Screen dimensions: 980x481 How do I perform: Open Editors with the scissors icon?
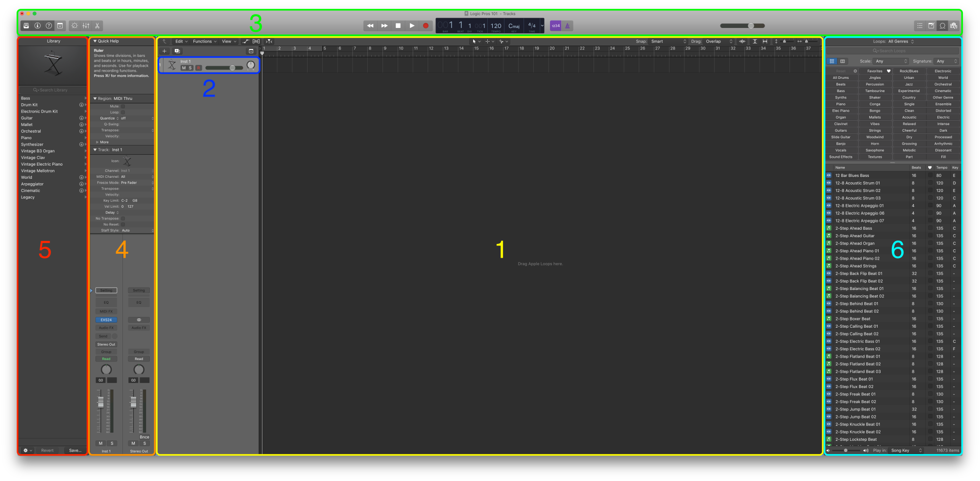tap(97, 25)
